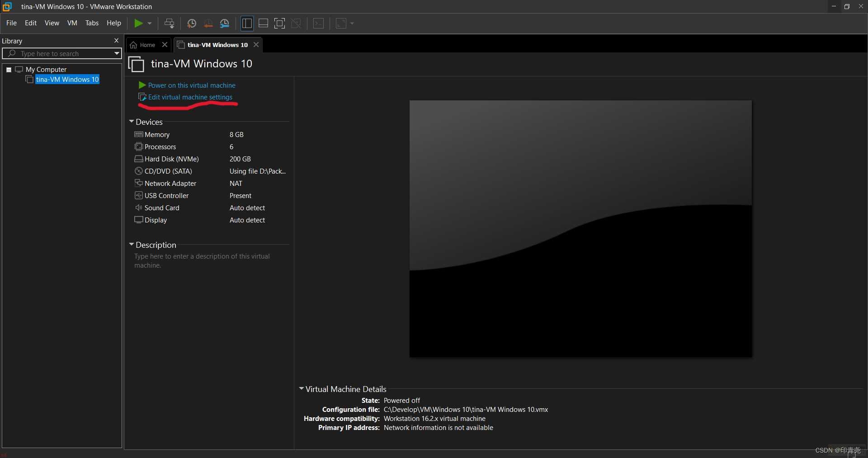Click Power on this virtual machine link
This screenshot has width=868, height=458.
point(192,85)
